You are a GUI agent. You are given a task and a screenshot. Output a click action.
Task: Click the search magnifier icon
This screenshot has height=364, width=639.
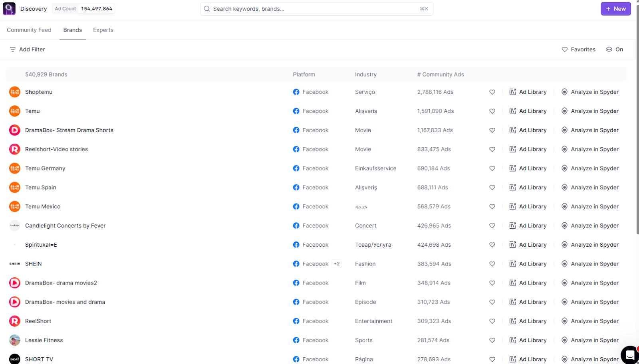coord(207,9)
